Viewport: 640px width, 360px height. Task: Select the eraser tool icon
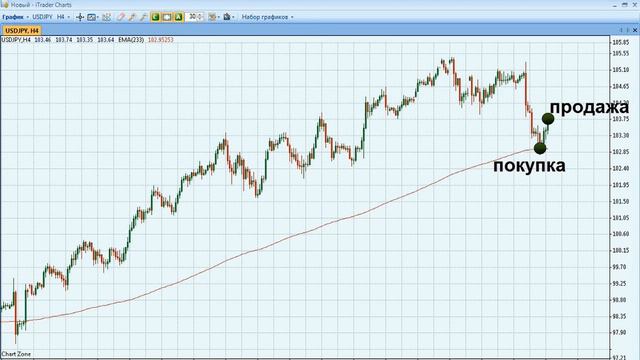coord(120,17)
